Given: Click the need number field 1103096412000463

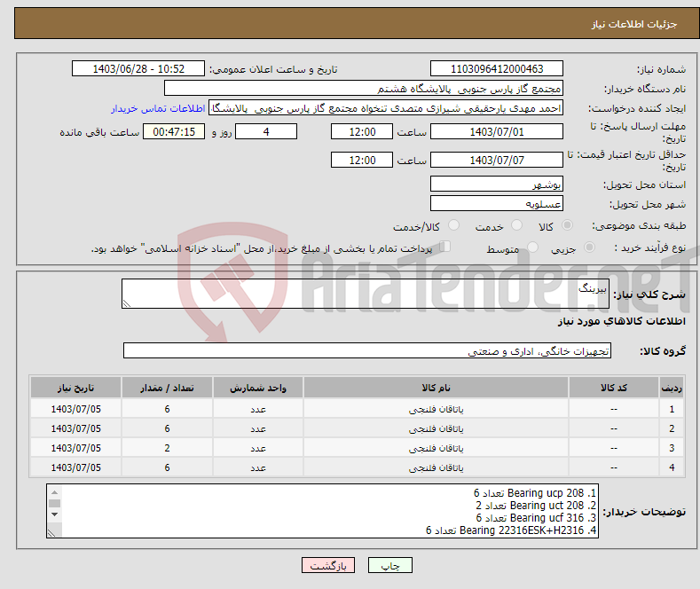Looking at the screenshot, I should 497,68.
